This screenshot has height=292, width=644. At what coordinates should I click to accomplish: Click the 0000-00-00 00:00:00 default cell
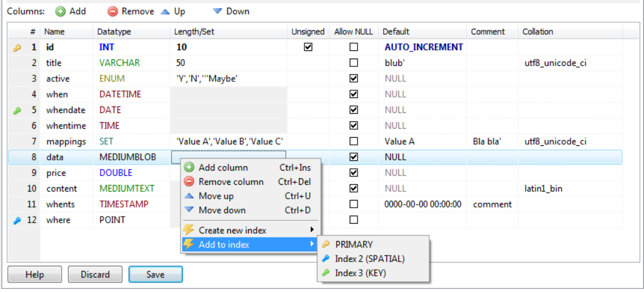[423, 205]
